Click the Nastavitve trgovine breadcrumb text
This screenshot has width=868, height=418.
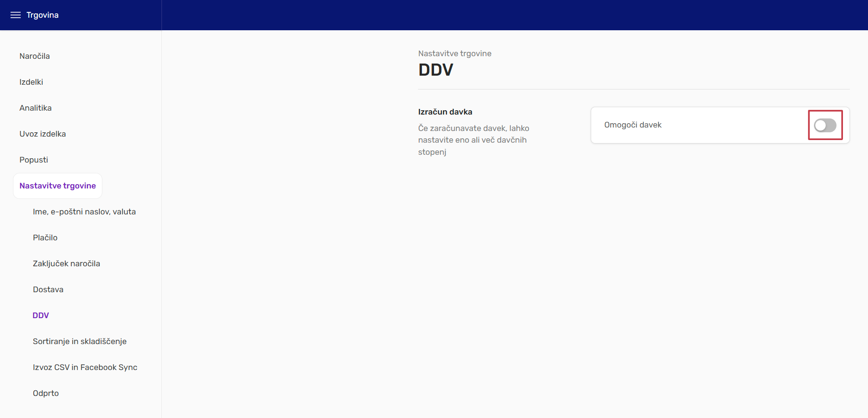[x=454, y=54]
